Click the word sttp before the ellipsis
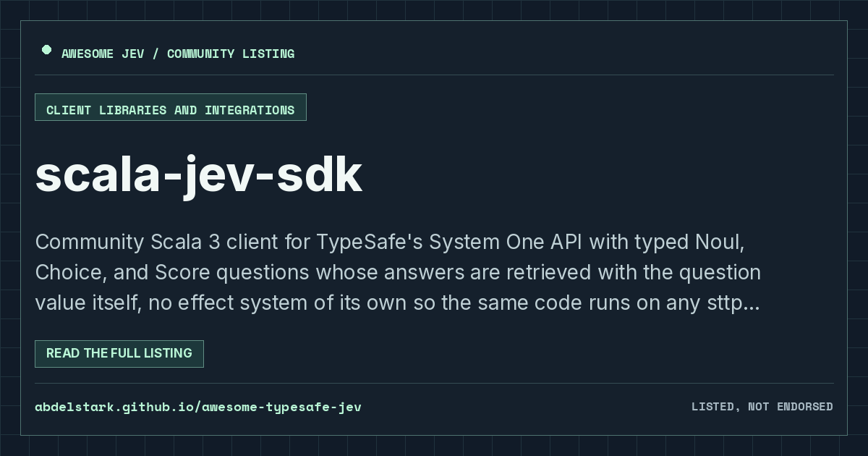The width and height of the screenshot is (868, 456). 726,303
